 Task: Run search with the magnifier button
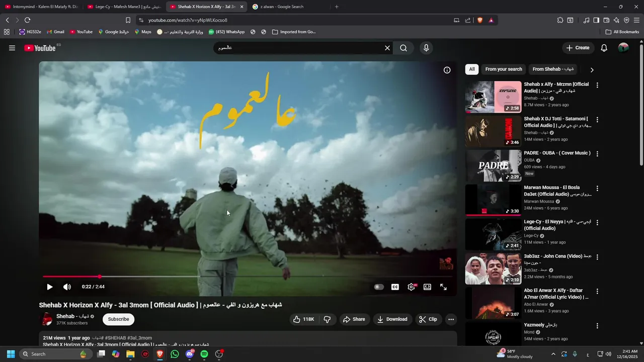click(x=404, y=48)
